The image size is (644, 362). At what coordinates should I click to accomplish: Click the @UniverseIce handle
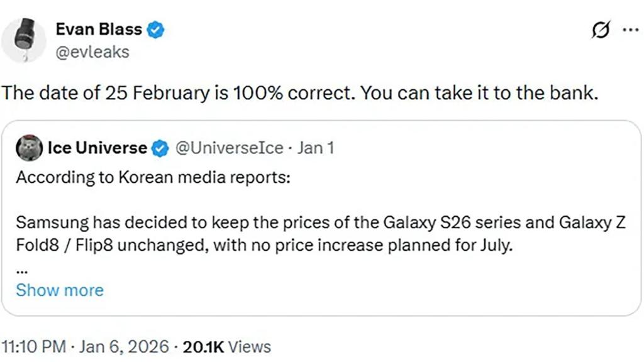click(229, 149)
